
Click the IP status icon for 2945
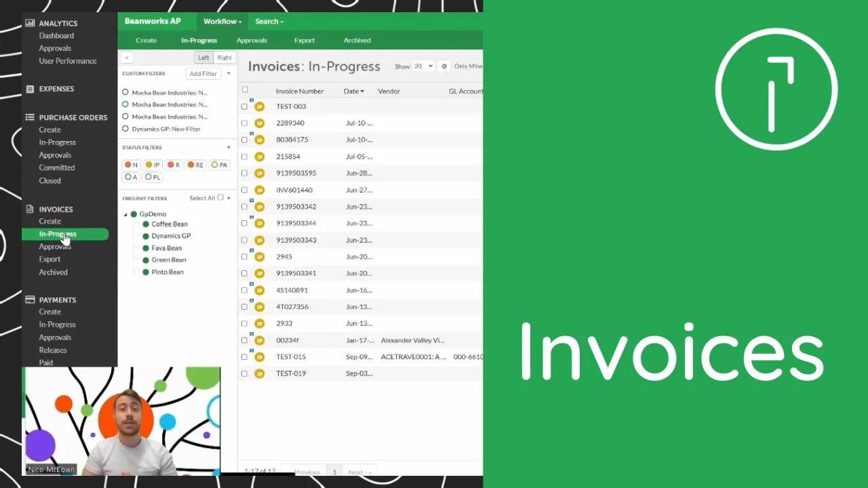coord(259,257)
